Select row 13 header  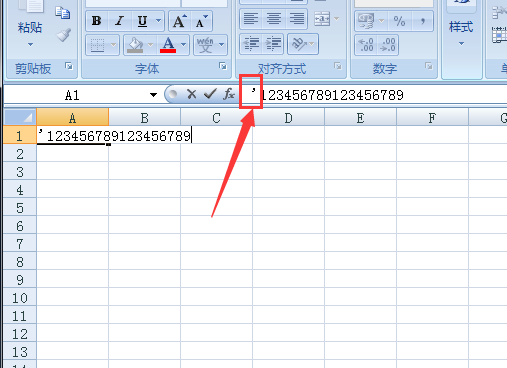[x=20, y=352]
